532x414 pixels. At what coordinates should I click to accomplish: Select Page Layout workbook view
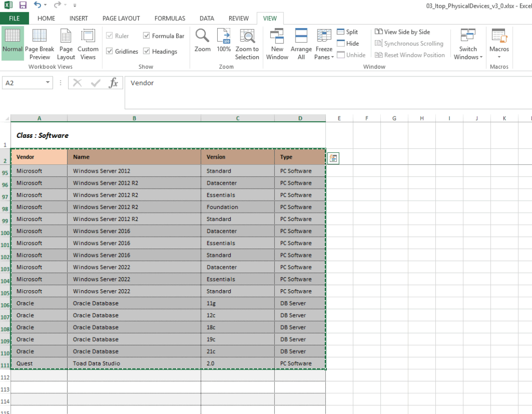[66, 44]
